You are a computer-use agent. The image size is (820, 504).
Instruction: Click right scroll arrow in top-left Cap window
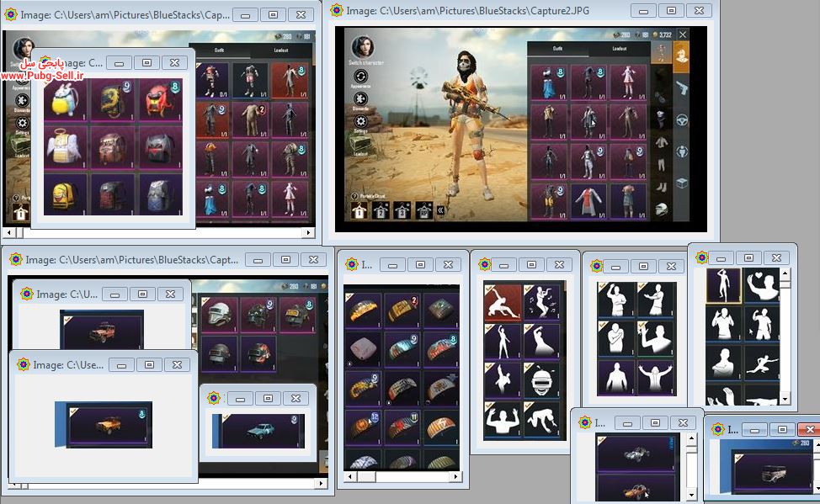coord(308,232)
